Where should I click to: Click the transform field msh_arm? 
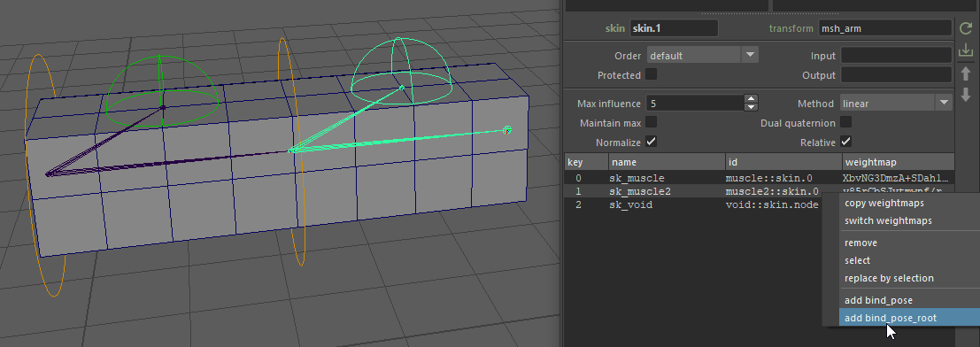pos(885,28)
